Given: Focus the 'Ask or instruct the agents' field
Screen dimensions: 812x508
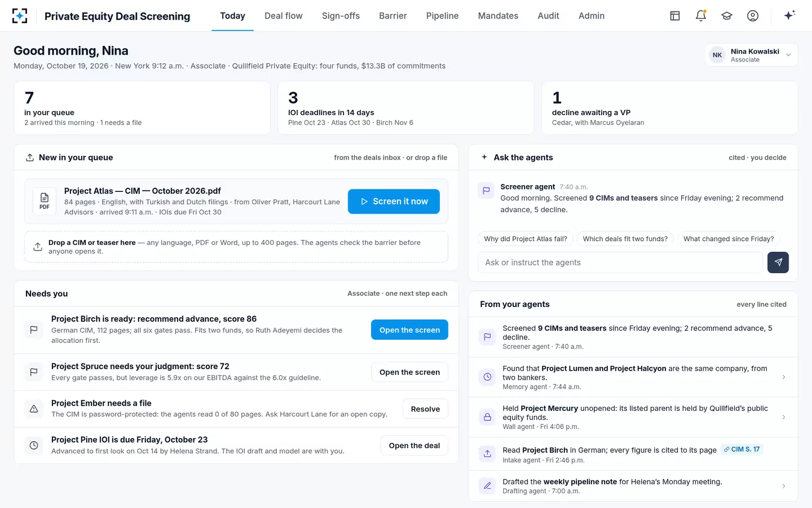Looking at the screenshot, I should (620, 262).
